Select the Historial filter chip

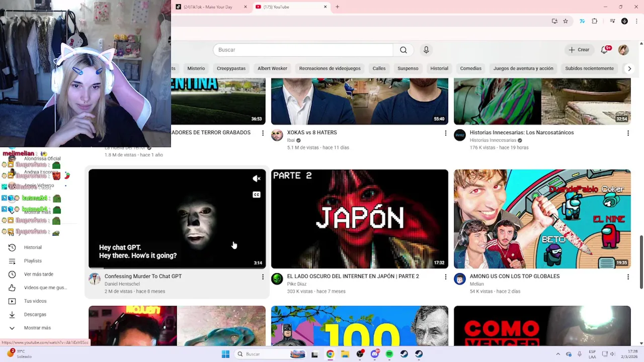pos(439,68)
